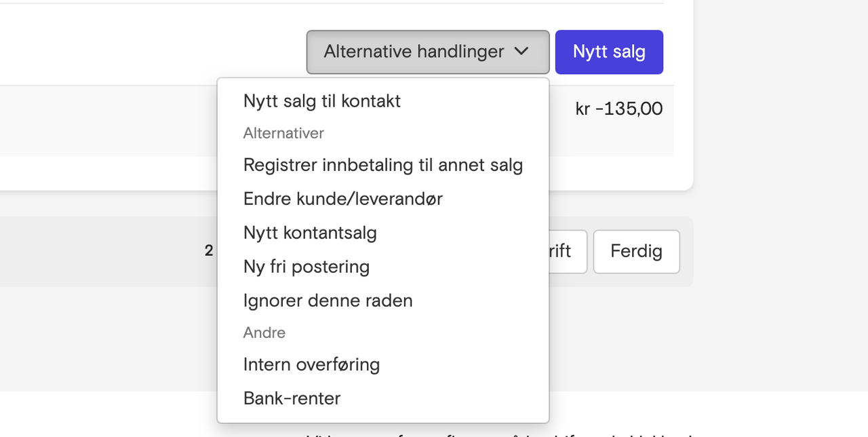Viewport: 868px width, 437px height.
Task: Collapse the Alternative handlinger dropdown
Action: pos(414,52)
